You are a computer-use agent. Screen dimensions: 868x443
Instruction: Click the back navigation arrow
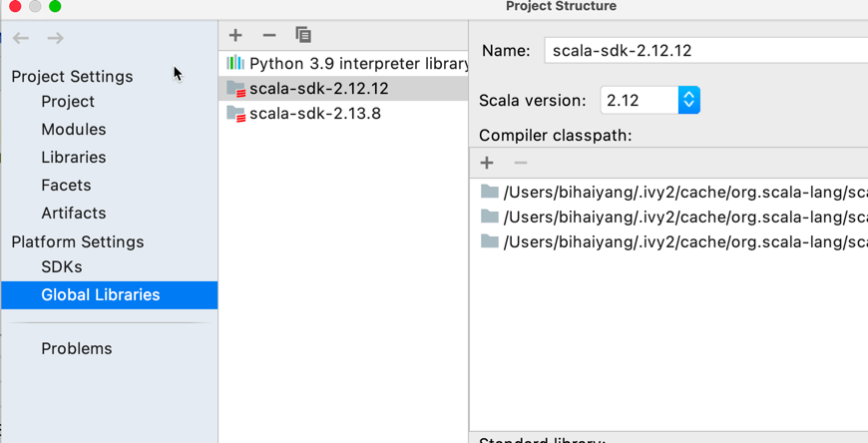tap(21, 38)
